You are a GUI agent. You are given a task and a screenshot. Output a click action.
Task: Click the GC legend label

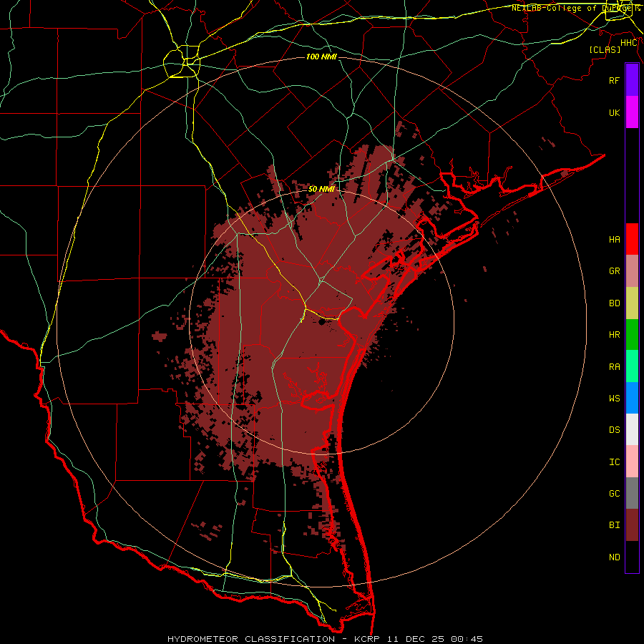(x=614, y=494)
